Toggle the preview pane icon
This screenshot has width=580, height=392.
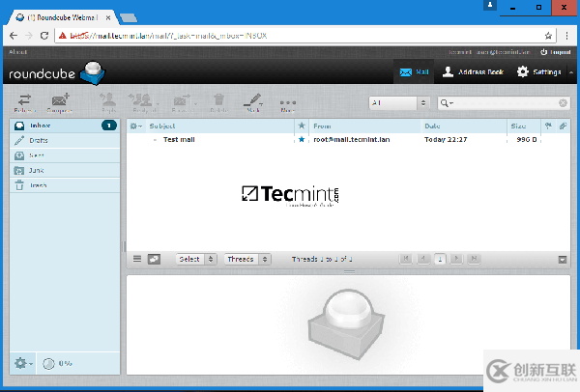click(x=563, y=260)
